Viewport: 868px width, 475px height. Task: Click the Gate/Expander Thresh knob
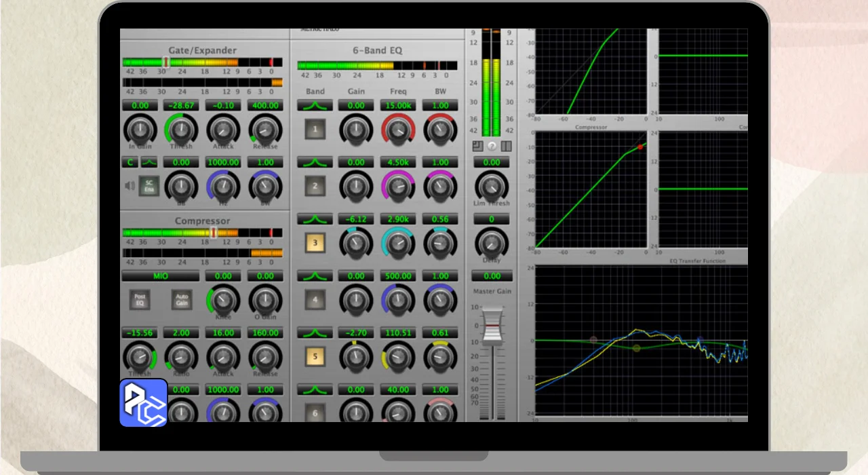(181, 129)
